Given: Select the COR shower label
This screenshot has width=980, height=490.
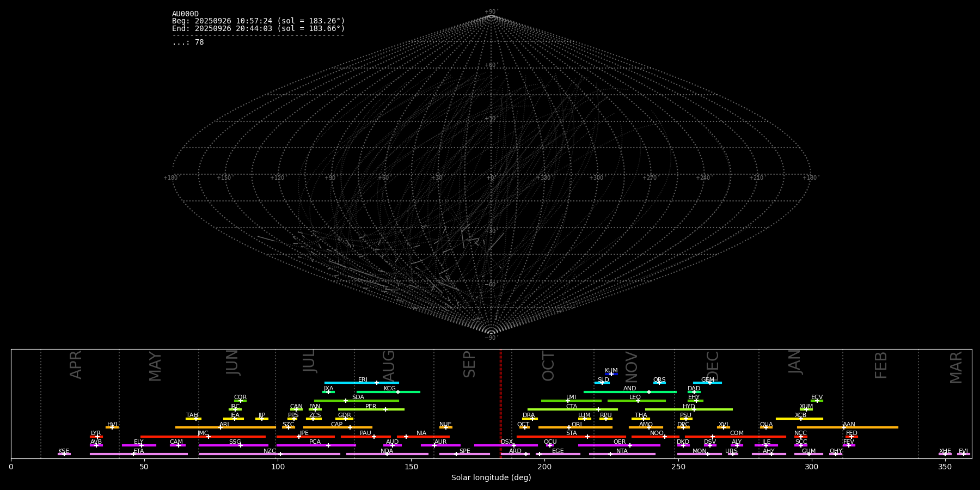Looking at the screenshot, I should 240,397.
